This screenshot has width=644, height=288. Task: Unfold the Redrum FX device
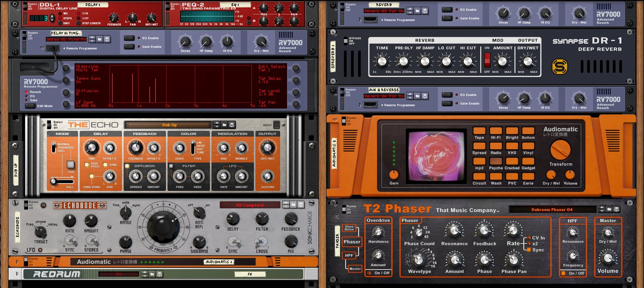(17, 274)
